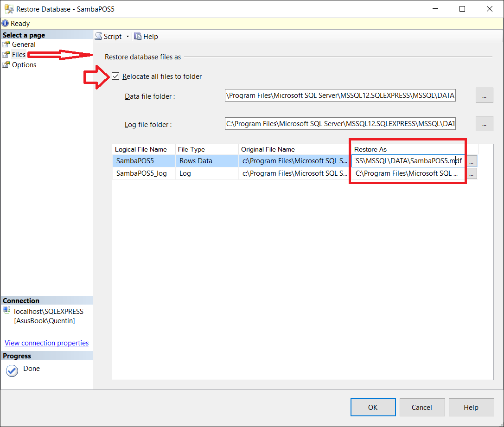Click the Logical File Name column header
This screenshot has height=427, width=504.
[141, 149]
